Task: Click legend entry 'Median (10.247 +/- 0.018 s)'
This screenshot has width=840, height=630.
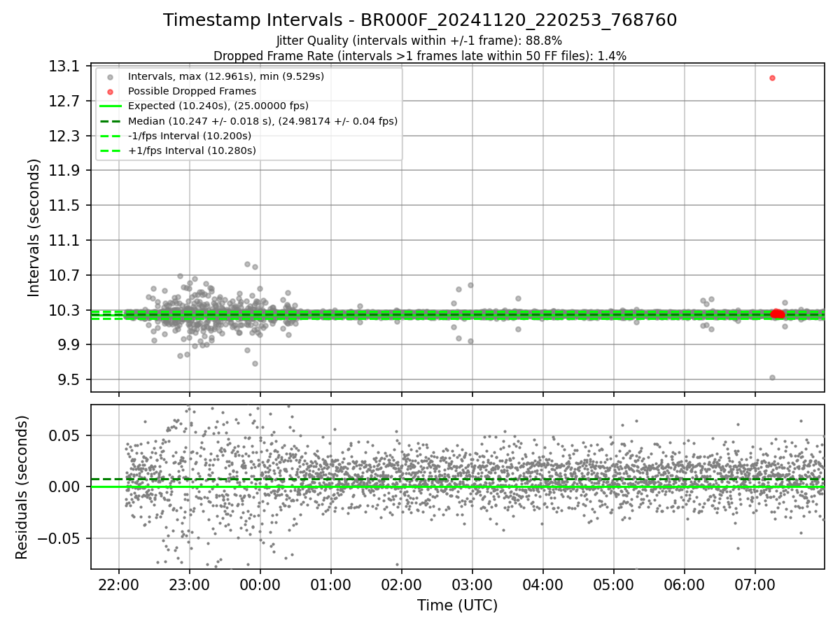Action: 263,121
